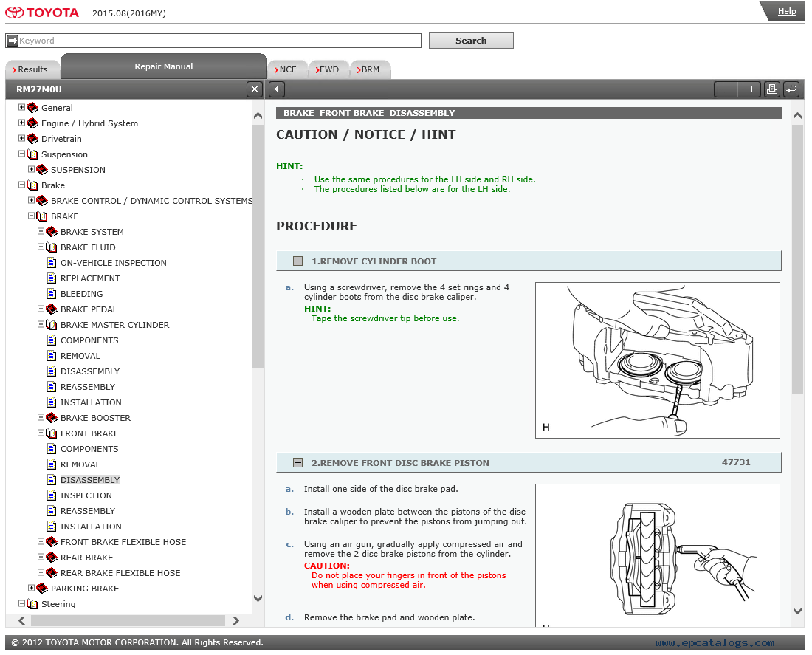This screenshot has width=812, height=655.
Task: Click the www.epcatalogs.com link
Action: click(715, 642)
